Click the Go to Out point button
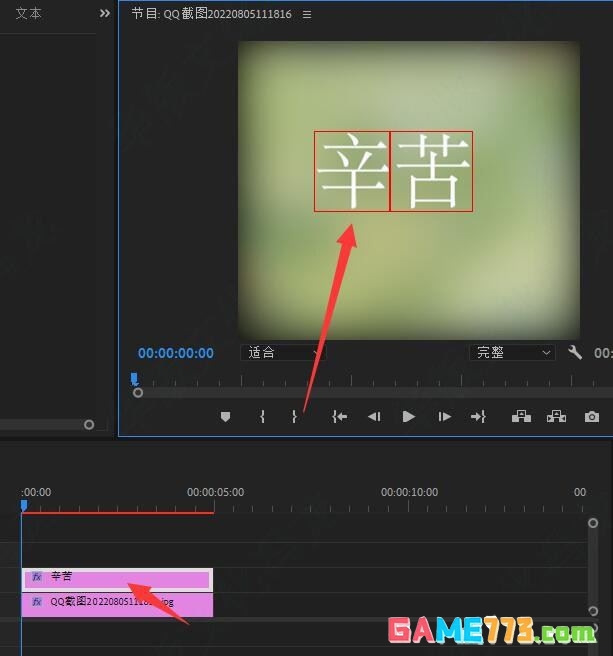This screenshot has width=613, height=656. click(x=478, y=417)
